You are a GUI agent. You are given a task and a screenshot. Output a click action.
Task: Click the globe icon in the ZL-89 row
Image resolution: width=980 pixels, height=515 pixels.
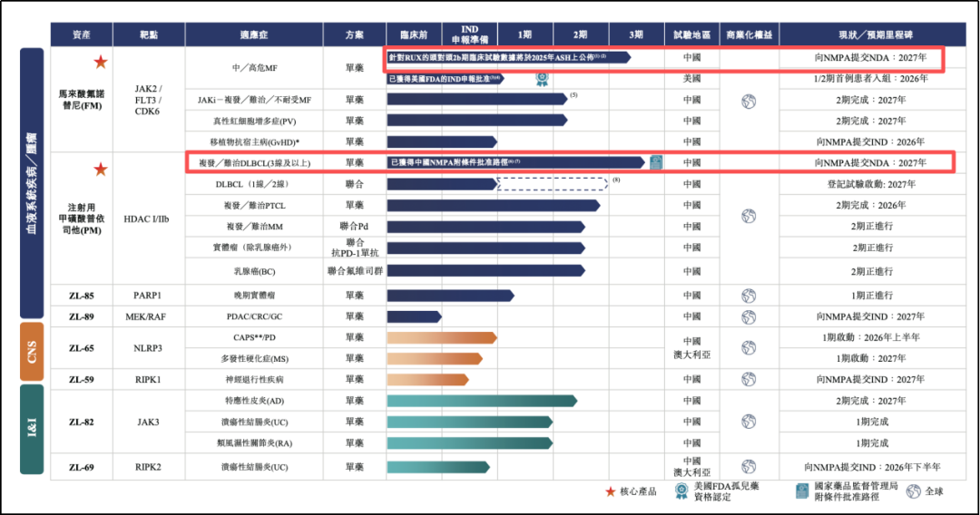click(749, 316)
